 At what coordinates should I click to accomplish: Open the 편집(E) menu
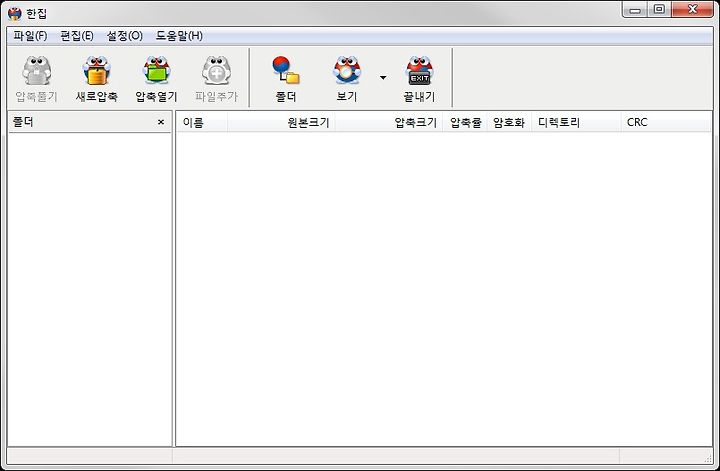pyautogui.click(x=77, y=36)
